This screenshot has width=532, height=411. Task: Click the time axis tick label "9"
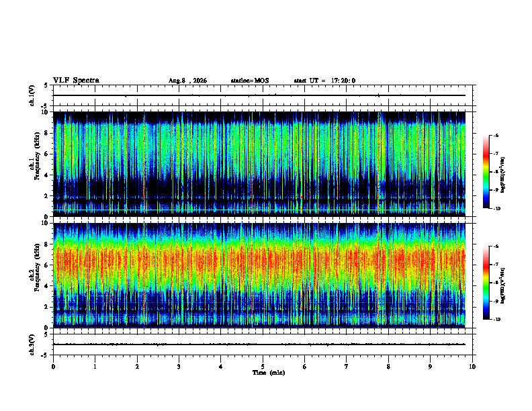tap(430, 367)
